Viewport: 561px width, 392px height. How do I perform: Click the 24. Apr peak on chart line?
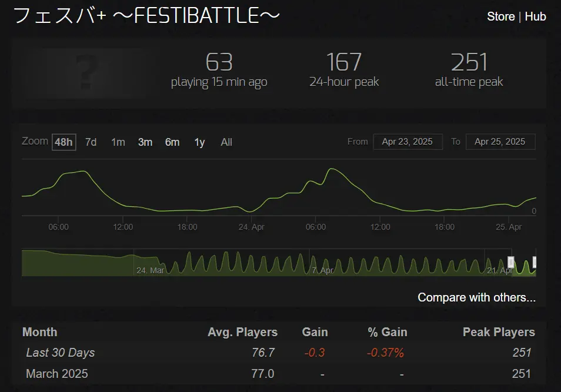[x=332, y=169]
